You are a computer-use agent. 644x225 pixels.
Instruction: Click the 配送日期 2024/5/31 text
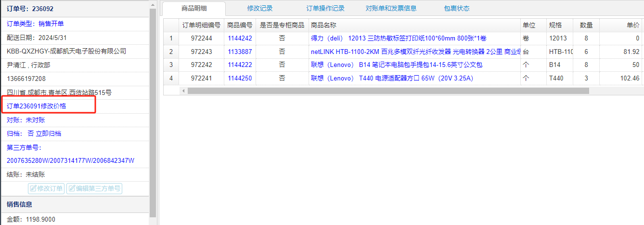[37, 38]
